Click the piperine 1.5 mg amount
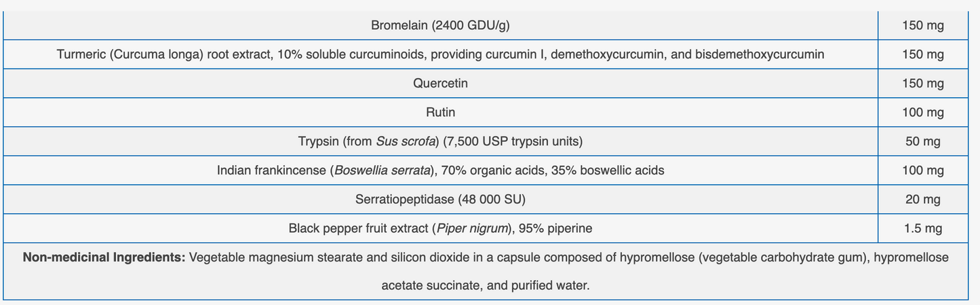This screenshot has width=980, height=305. click(x=922, y=228)
